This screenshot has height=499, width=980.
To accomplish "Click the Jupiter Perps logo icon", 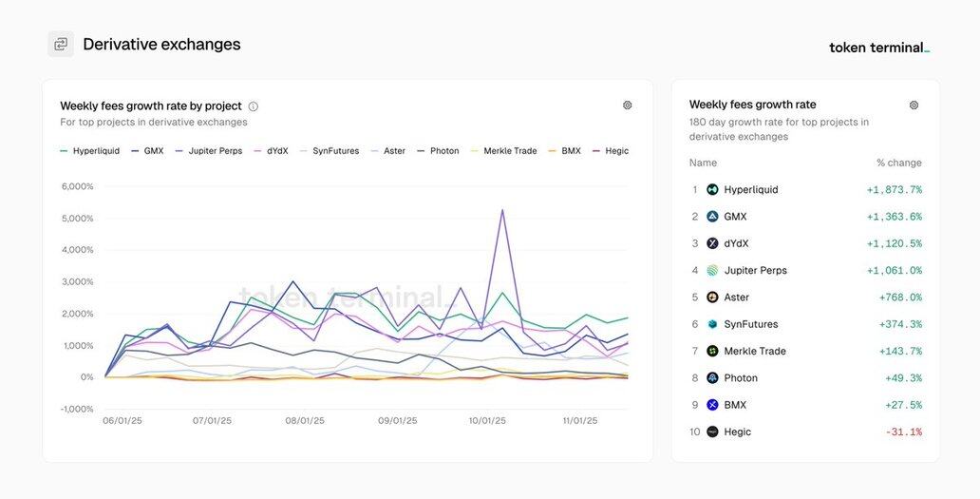I will click(712, 271).
